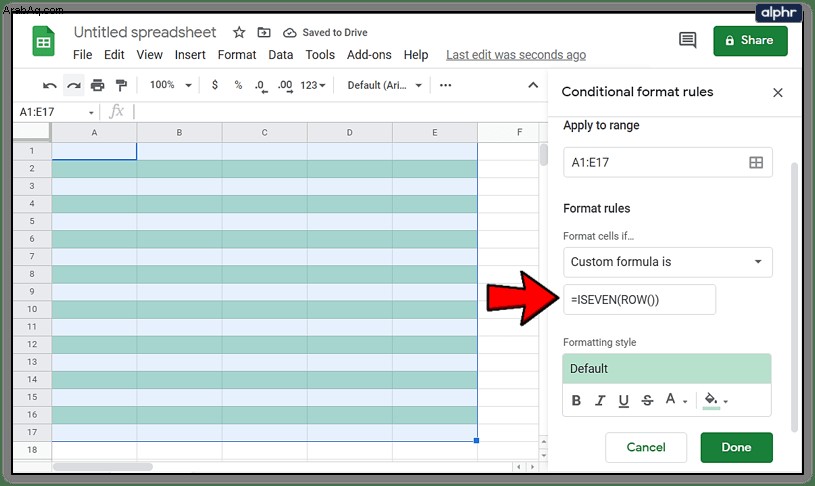Click the Apply to range A1:E17 field

667,163
